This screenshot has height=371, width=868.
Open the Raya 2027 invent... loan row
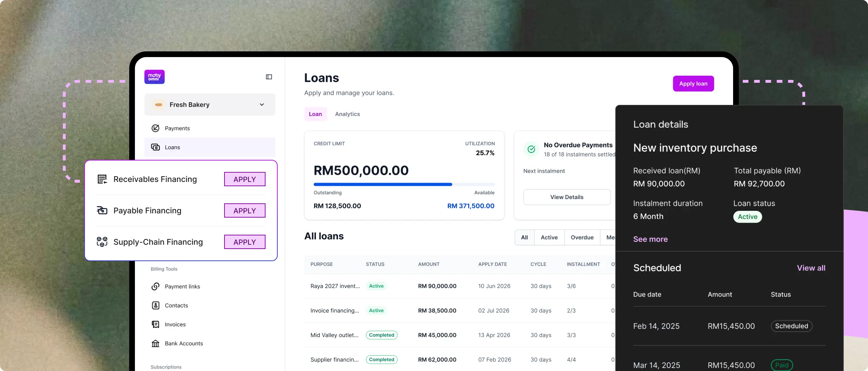460,286
